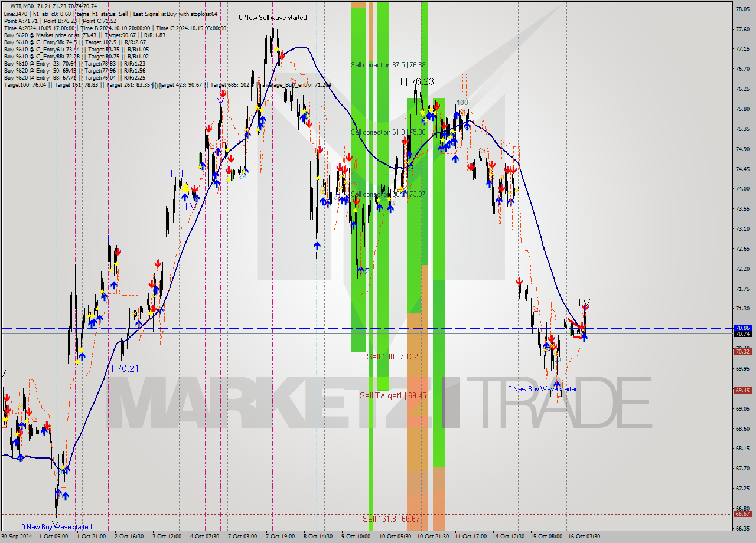The image size is (756, 543).
Task: Click the 78.05 price axis value
Action: [x=742, y=9]
